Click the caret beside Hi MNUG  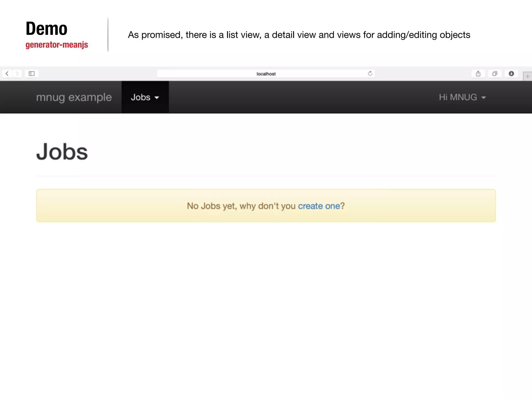(x=483, y=98)
